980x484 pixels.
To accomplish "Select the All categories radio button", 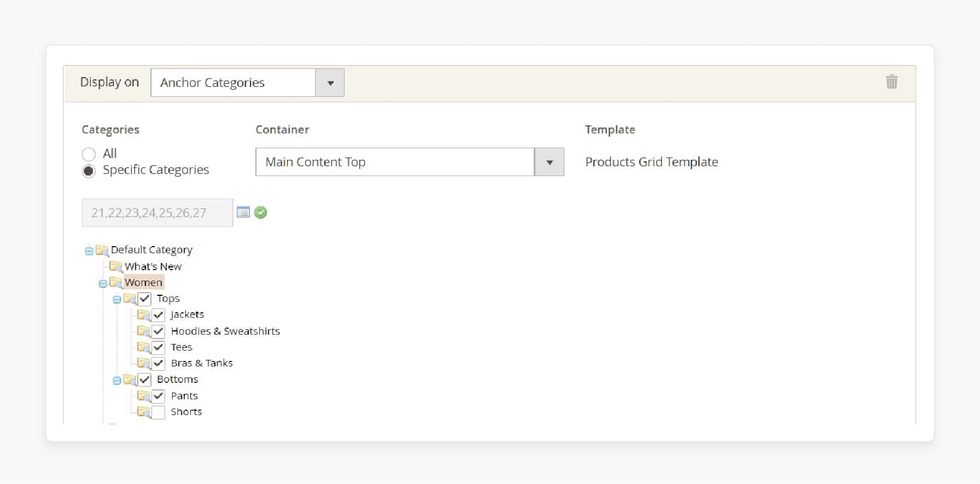I will 89,154.
